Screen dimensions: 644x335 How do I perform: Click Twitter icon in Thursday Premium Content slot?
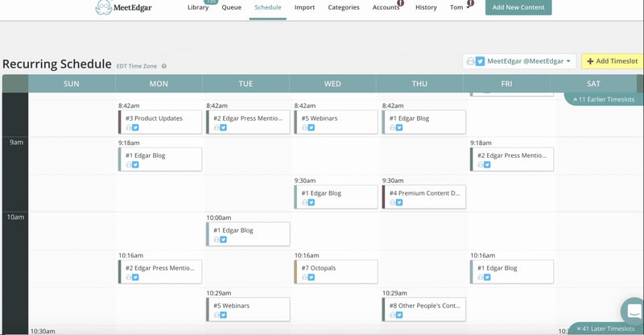point(399,203)
